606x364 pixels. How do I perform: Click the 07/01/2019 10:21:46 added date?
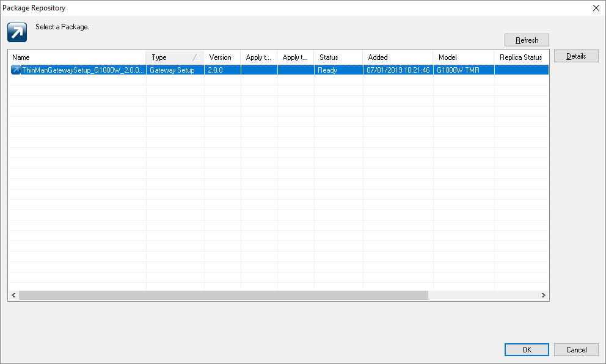(398, 70)
